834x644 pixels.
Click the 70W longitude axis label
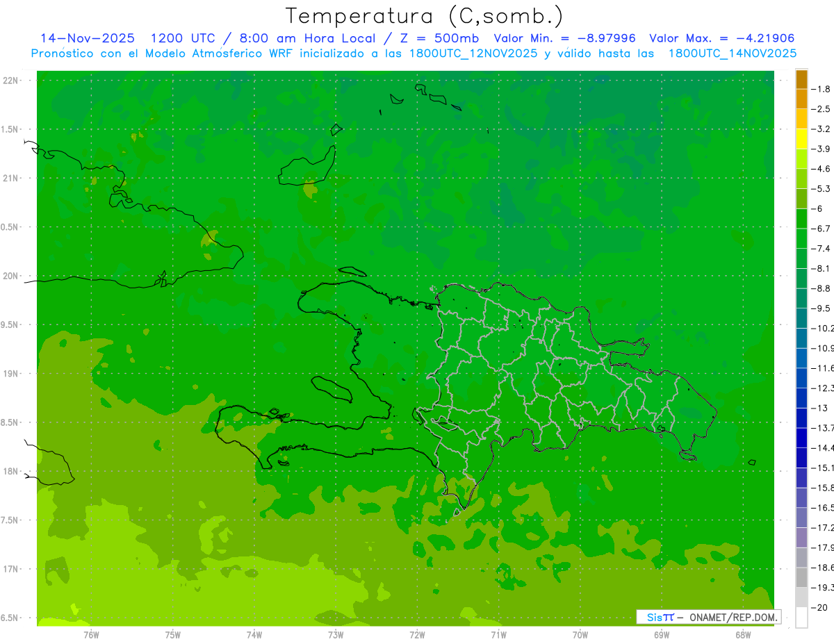click(580, 635)
